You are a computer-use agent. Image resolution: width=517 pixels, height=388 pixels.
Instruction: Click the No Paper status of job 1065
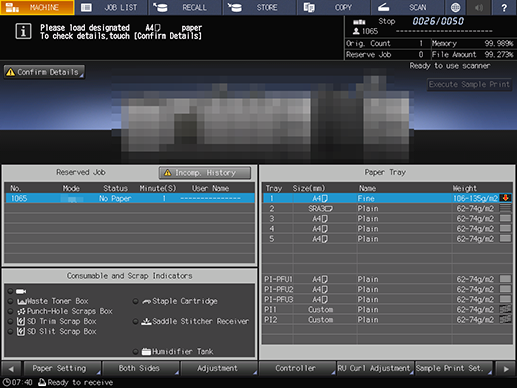[x=115, y=198]
